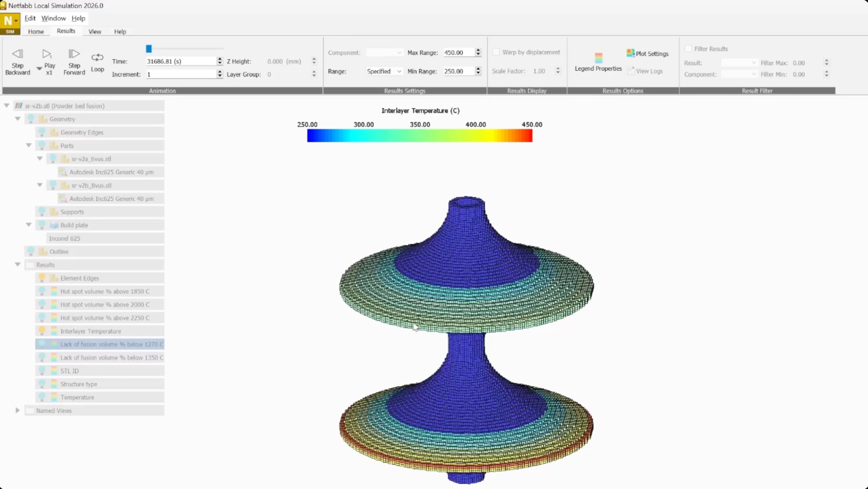Image resolution: width=868 pixels, height=489 pixels.
Task: Collapse the Parts tree node
Action: pyautogui.click(x=29, y=145)
